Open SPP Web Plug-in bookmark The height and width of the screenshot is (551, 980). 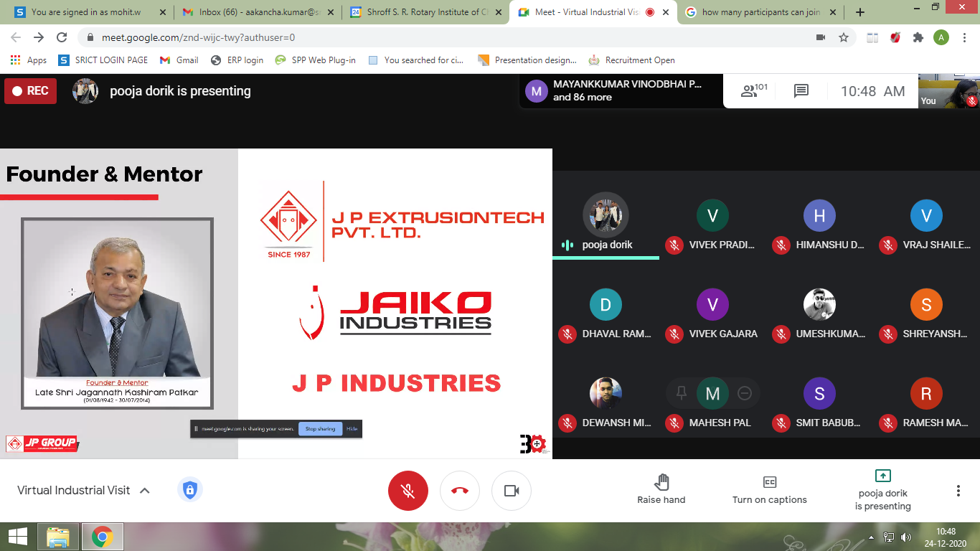coord(315,60)
